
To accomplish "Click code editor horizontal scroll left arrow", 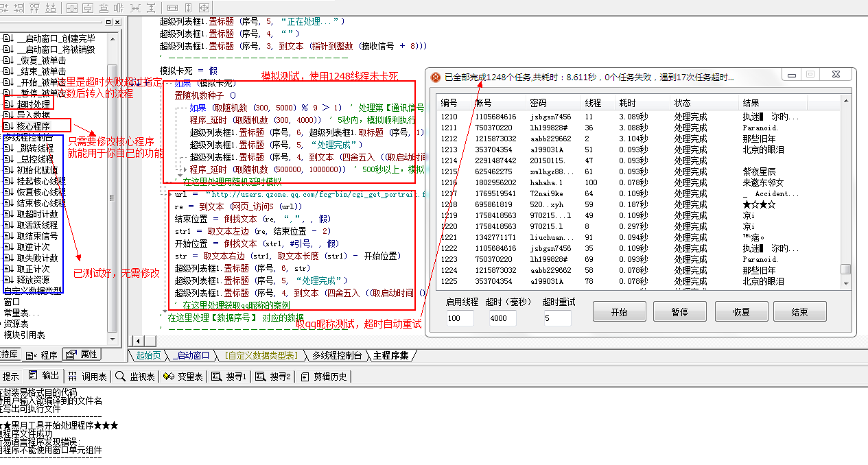I will pyautogui.click(x=137, y=341).
